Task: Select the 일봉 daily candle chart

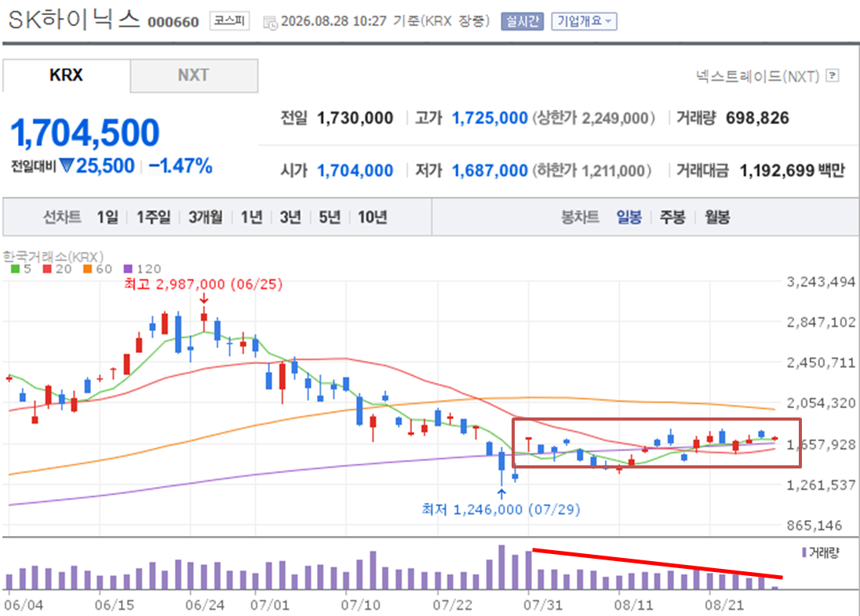Action: point(629,217)
